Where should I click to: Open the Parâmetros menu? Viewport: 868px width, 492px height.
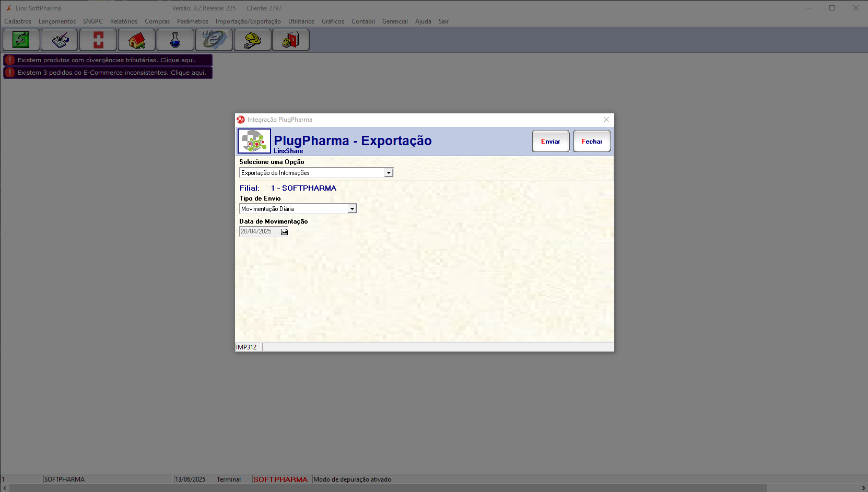point(193,21)
